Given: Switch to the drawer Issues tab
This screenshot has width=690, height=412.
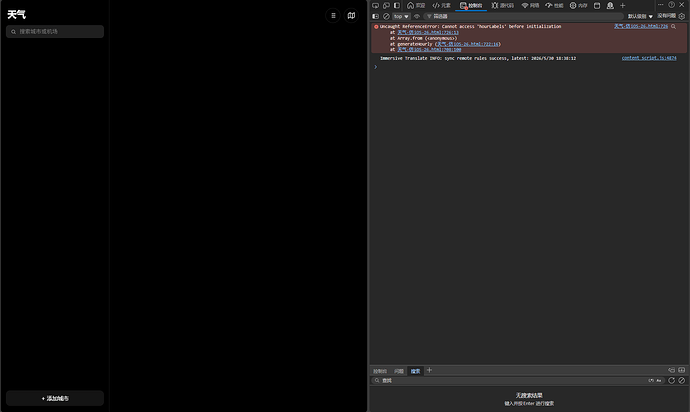Looking at the screenshot, I should (399, 371).
